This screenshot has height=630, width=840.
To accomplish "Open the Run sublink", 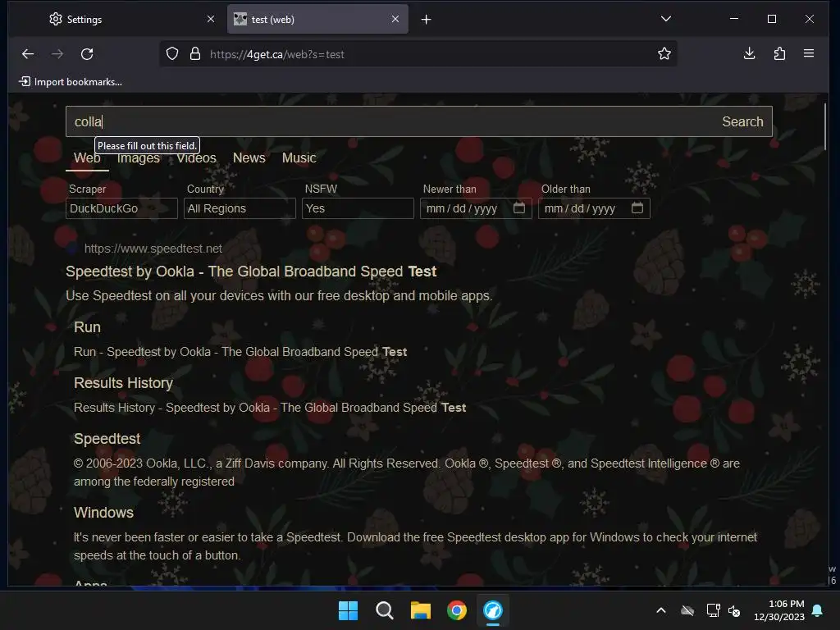I will pyautogui.click(x=87, y=327).
